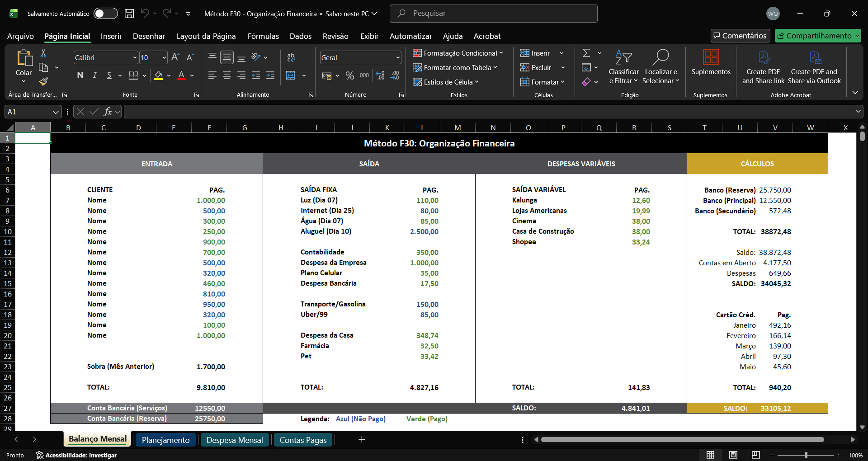Switch to the Planejamento sheet tab
This screenshot has width=868, height=461.
point(165,440)
